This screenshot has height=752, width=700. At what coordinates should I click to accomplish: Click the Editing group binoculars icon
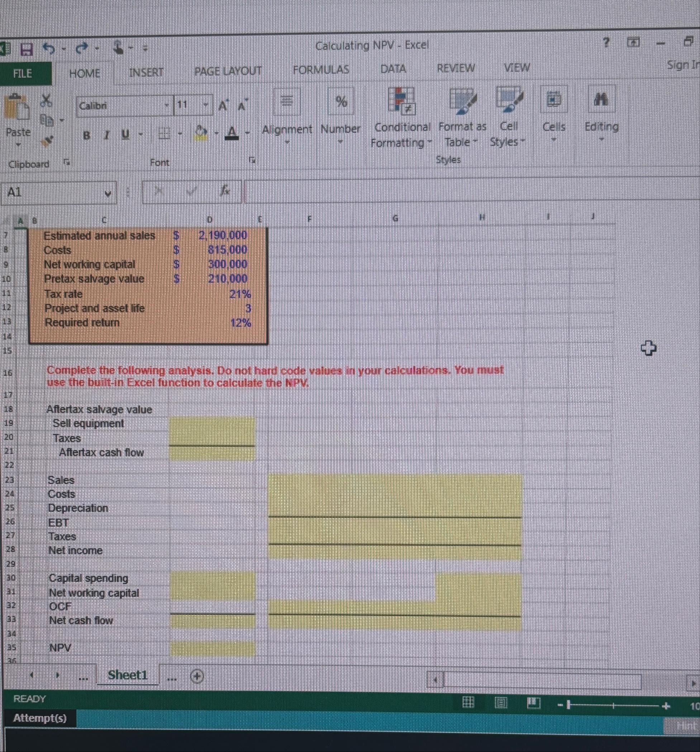[601, 100]
